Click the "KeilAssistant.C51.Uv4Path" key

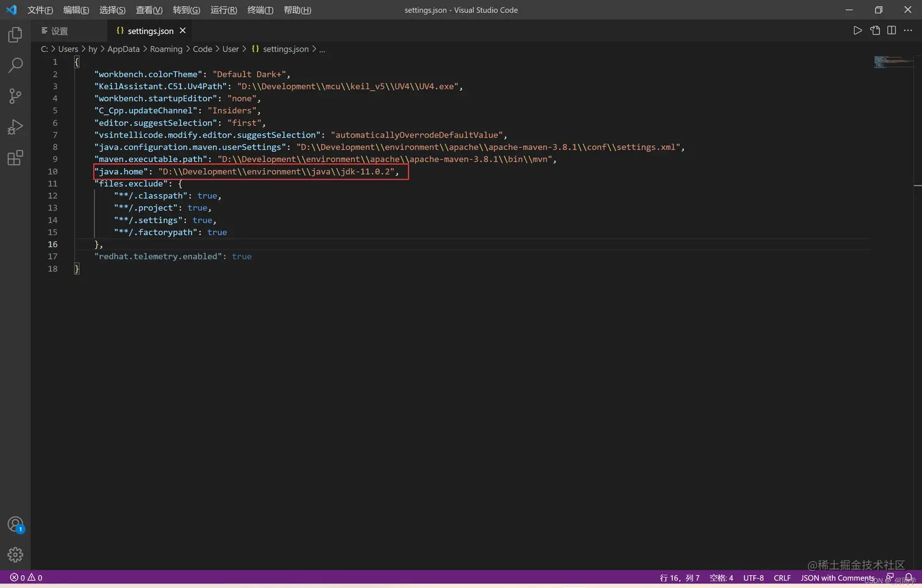[161, 87]
